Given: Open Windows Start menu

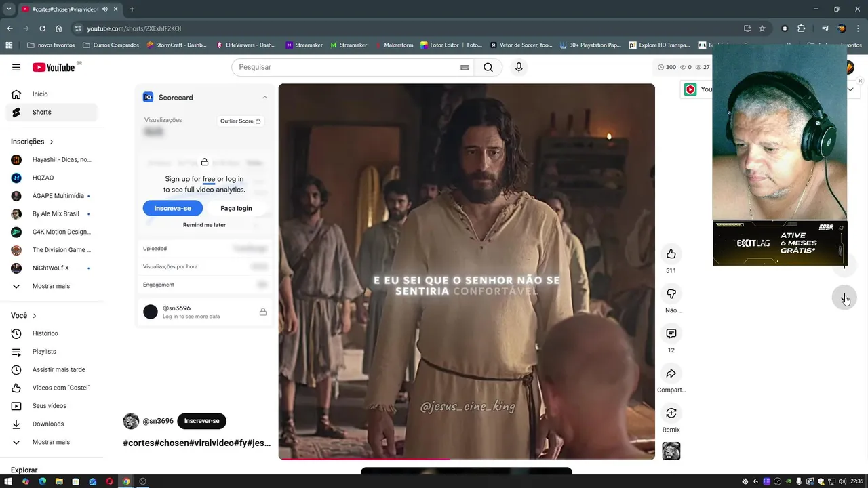Looking at the screenshot, I should click(x=9, y=481).
